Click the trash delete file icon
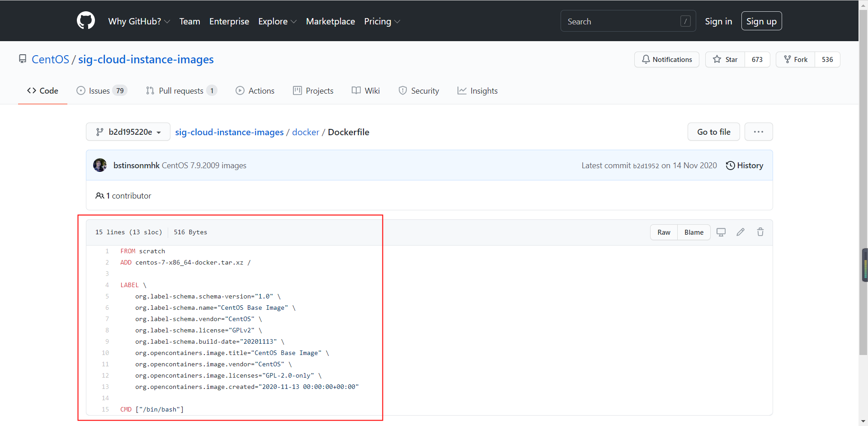 click(760, 232)
